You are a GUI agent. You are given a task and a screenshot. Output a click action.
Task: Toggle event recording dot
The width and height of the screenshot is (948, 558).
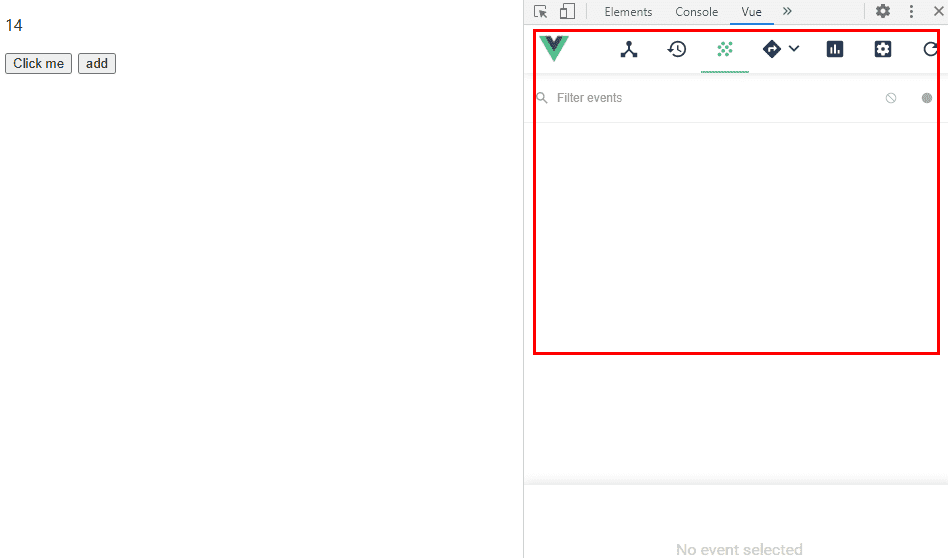coord(927,98)
